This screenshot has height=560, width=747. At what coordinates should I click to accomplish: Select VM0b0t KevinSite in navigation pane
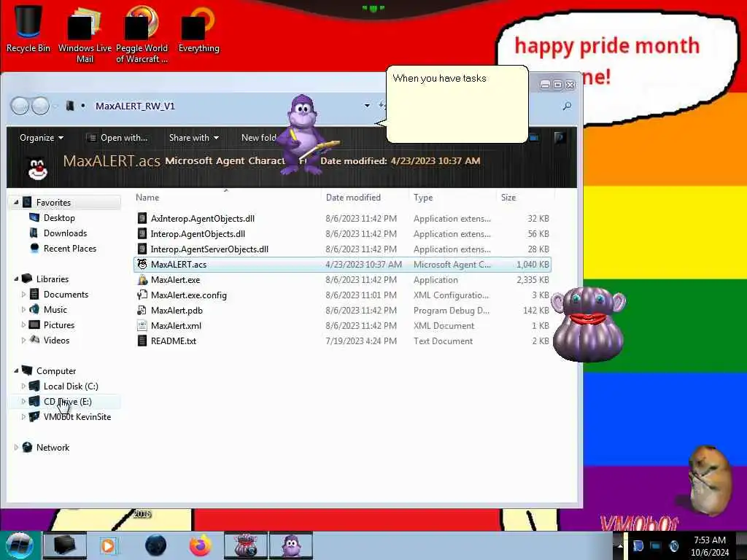[77, 416]
